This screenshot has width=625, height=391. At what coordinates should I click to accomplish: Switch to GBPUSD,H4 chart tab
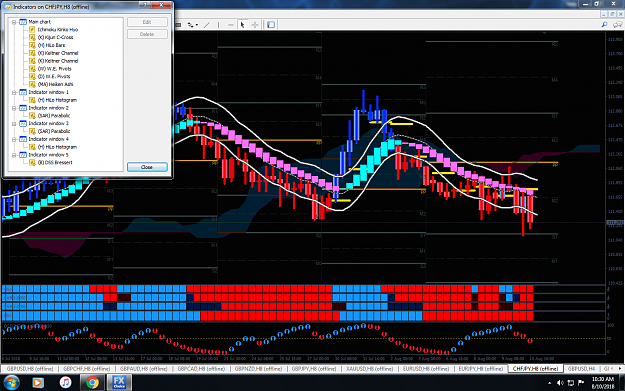pos(581,369)
